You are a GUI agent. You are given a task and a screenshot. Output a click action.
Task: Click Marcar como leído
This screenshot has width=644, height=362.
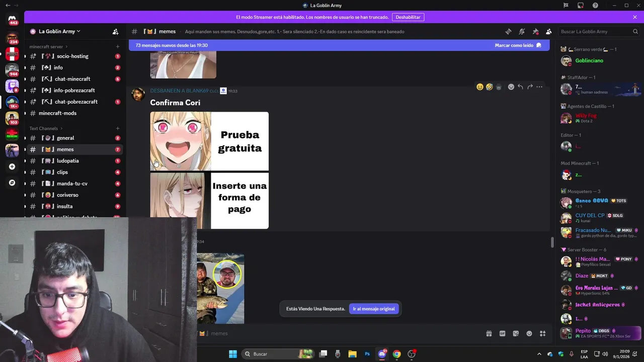click(x=518, y=45)
